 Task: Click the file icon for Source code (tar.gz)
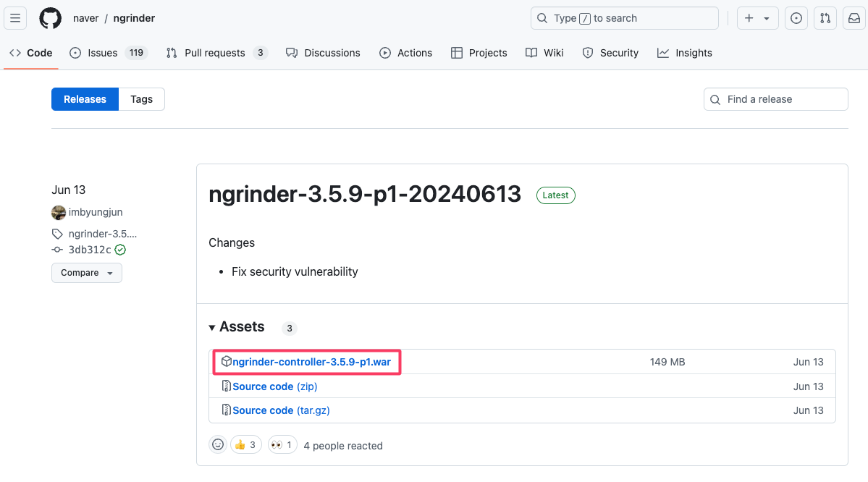[x=226, y=410]
